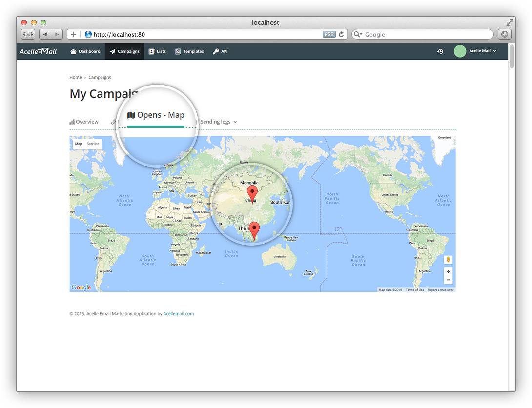The image size is (532, 408).
Task: Click the AcelleMail logo
Action: click(38, 51)
